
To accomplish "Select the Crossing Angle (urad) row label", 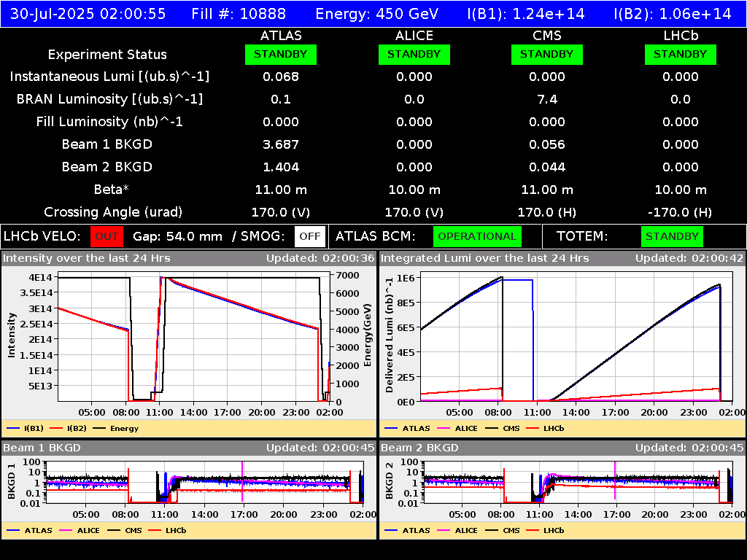I will click(x=113, y=212).
